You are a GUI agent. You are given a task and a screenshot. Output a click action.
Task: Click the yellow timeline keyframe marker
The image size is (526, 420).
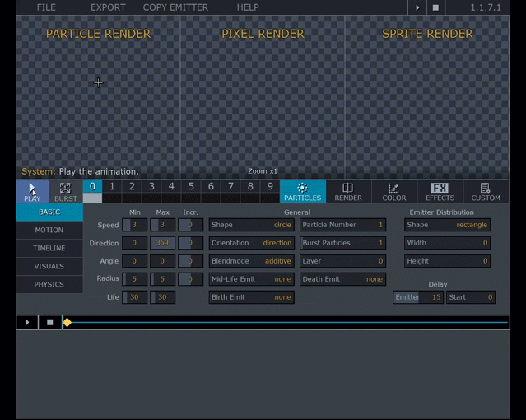coord(67,322)
